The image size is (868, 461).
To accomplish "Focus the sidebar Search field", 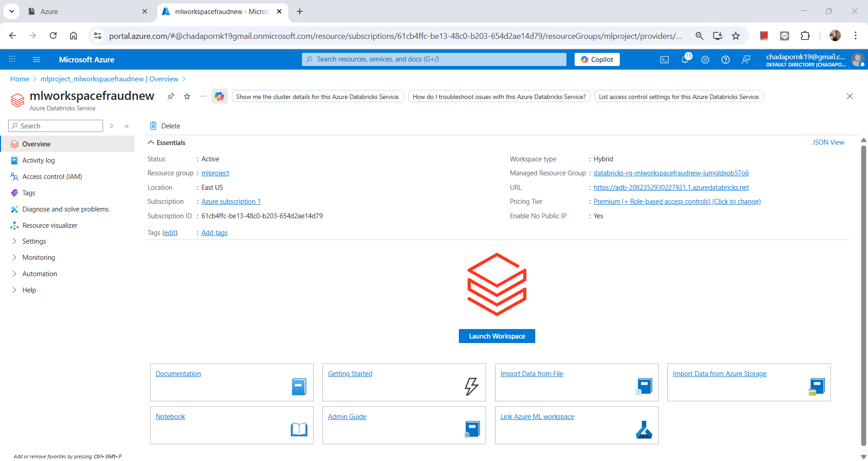I will [x=56, y=126].
